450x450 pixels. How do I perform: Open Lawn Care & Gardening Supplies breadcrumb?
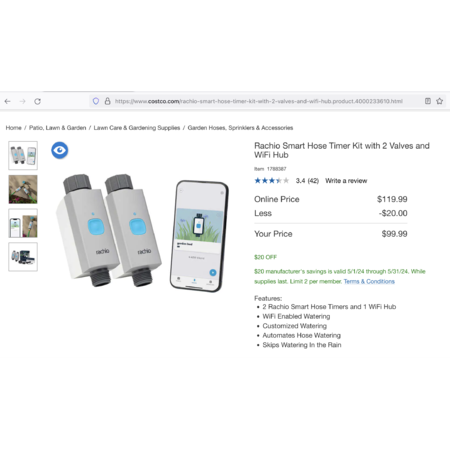point(137,128)
